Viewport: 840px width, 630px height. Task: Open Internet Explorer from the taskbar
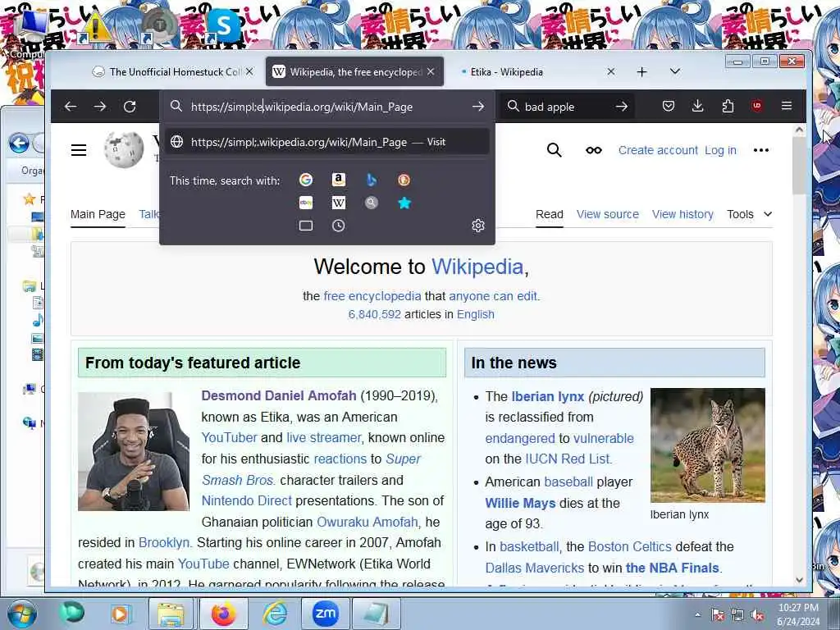coord(275,614)
